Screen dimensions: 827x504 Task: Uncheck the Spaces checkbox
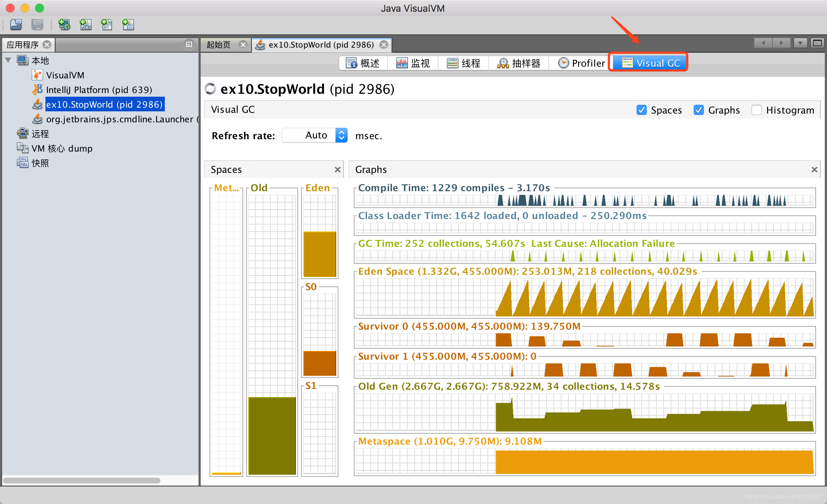coord(642,110)
